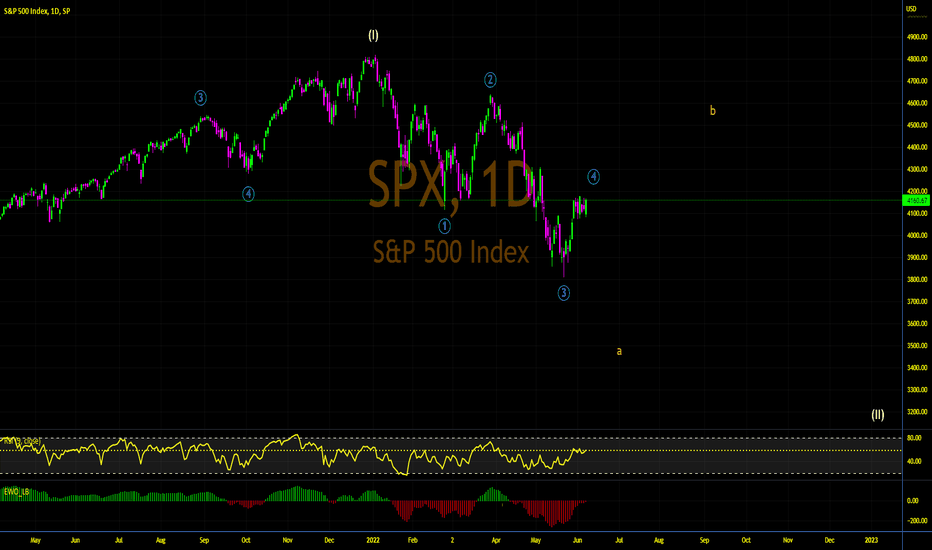Select circled 3 label above the September 2021 peak
The height and width of the screenshot is (550, 932).
click(200, 98)
